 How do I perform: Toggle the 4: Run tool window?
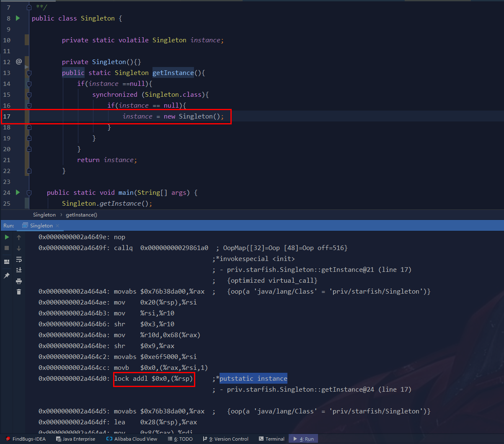(303, 439)
